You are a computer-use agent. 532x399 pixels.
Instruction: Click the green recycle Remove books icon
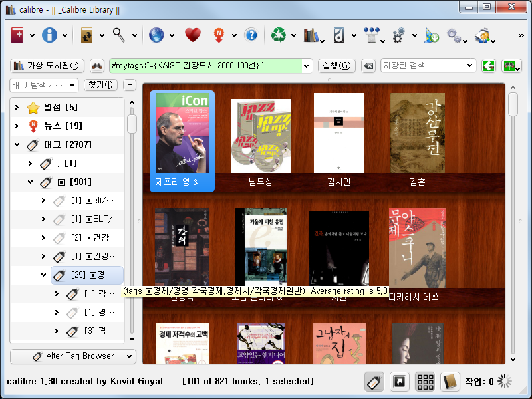pos(278,35)
